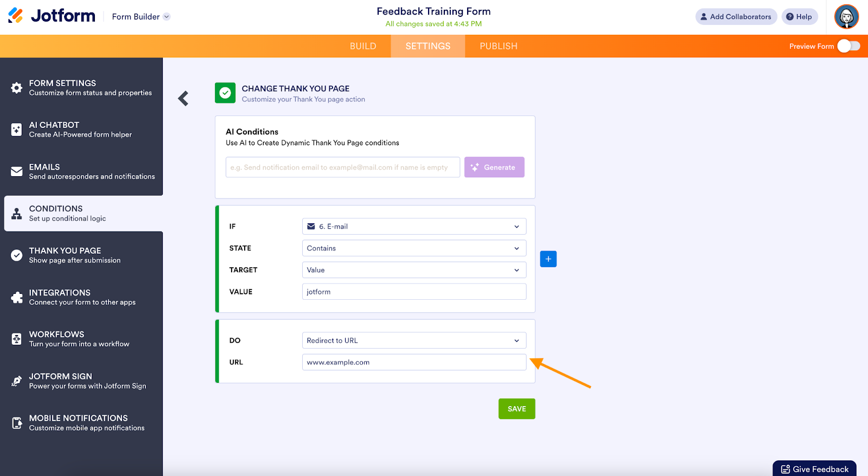Switch to the PUBLISH tab
This screenshot has width=868, height=476.
click(499, 46)
